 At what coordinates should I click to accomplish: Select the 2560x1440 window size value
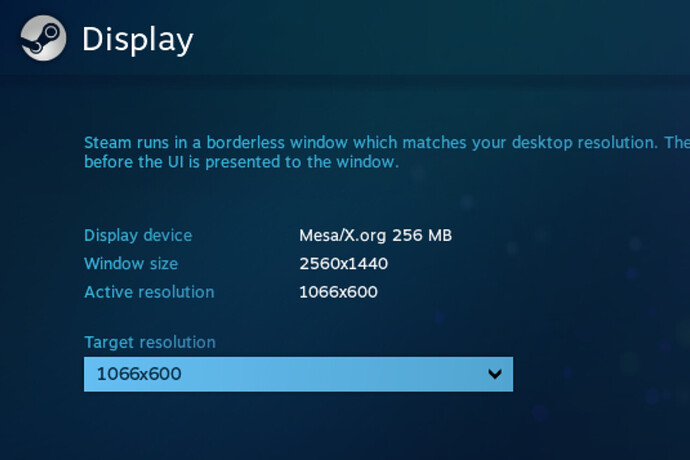pyautogui.click(x=343, y=264)
